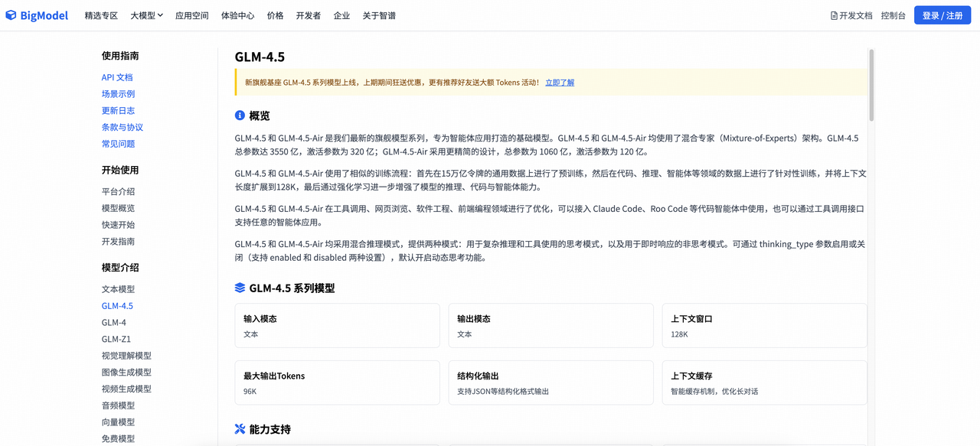980x446 pixels.
Task: Go to 平台介绍 sidebar entry
Action: click(119, 192)
